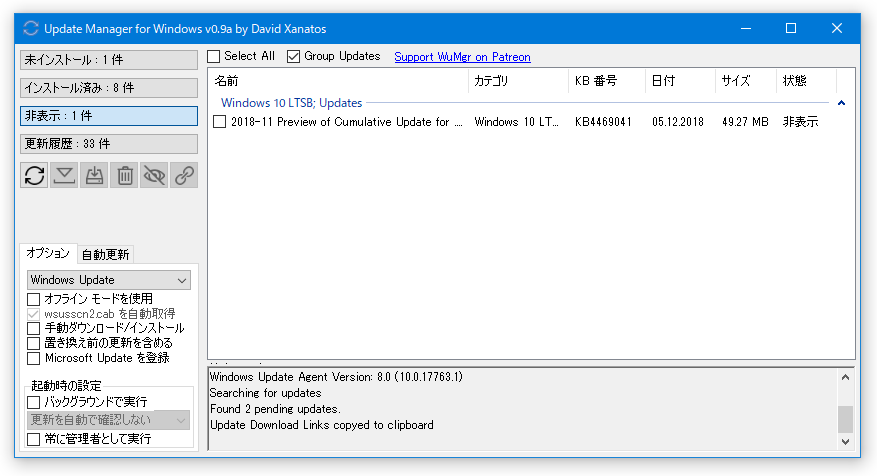Click the 49.27 MB size cell
The image size is (877, 476).
tap(745, 122)
